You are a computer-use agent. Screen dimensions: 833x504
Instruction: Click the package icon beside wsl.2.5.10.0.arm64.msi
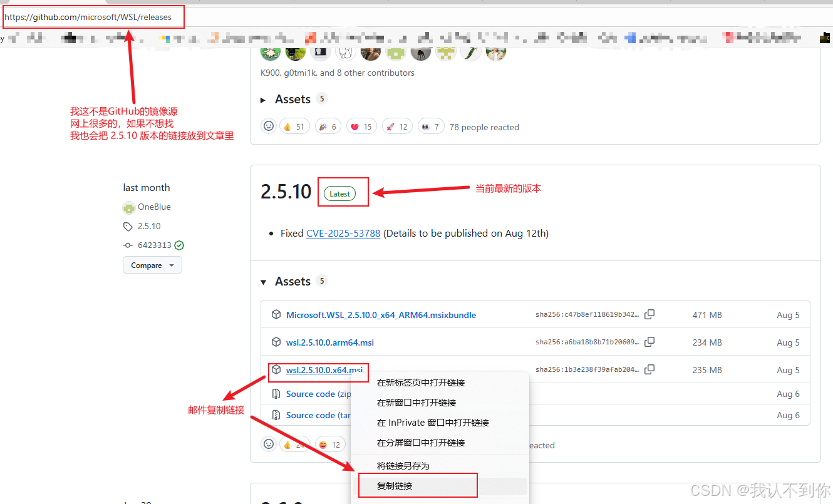coord(276,342)
